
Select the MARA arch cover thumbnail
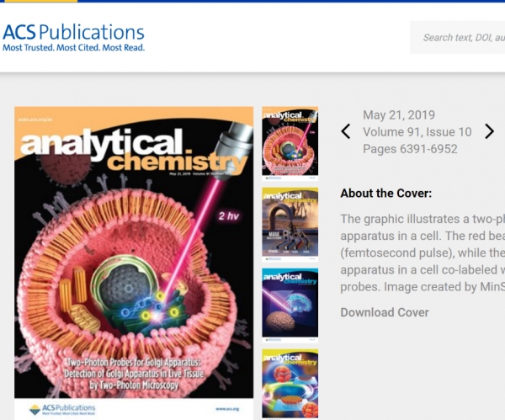click(290, 224)
